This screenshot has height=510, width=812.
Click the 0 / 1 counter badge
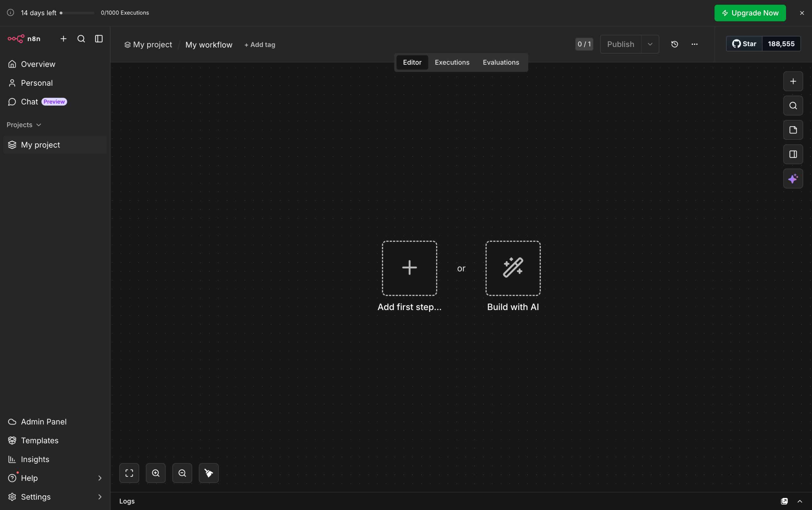tap(584, 44)
